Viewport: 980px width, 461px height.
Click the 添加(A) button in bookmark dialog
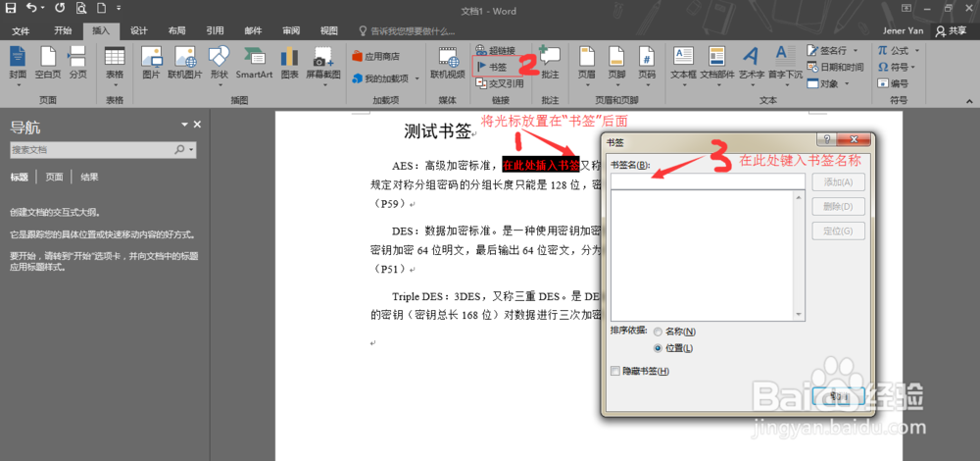(838, 182)
